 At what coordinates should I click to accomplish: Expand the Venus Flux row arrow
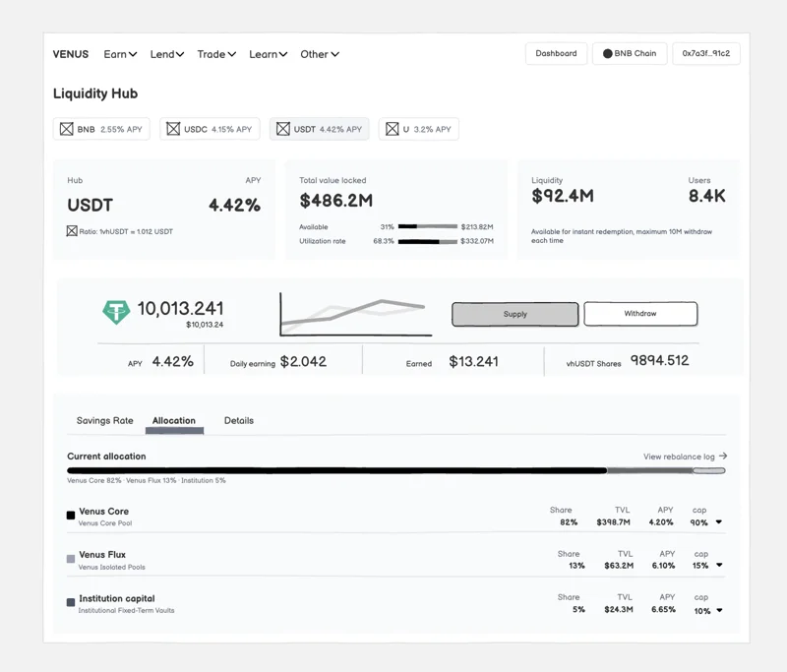[x=719, y=565]
